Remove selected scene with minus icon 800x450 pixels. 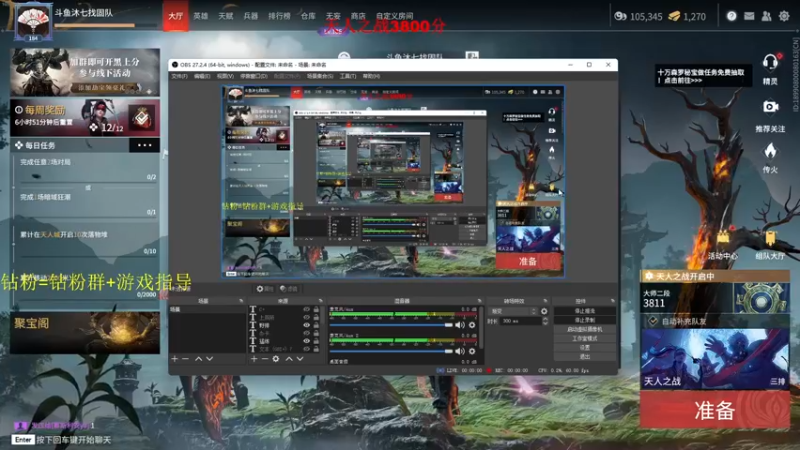(x=186, y=359)
